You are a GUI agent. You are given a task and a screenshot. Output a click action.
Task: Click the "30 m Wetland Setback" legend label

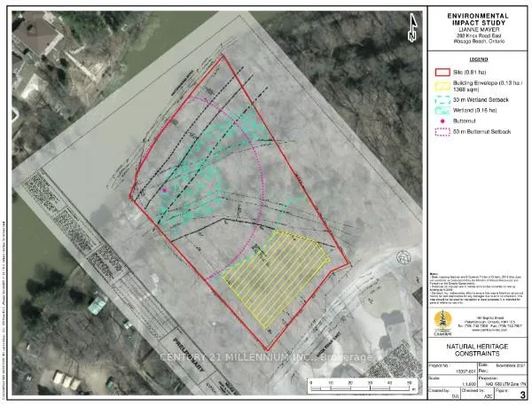(481, 100)
